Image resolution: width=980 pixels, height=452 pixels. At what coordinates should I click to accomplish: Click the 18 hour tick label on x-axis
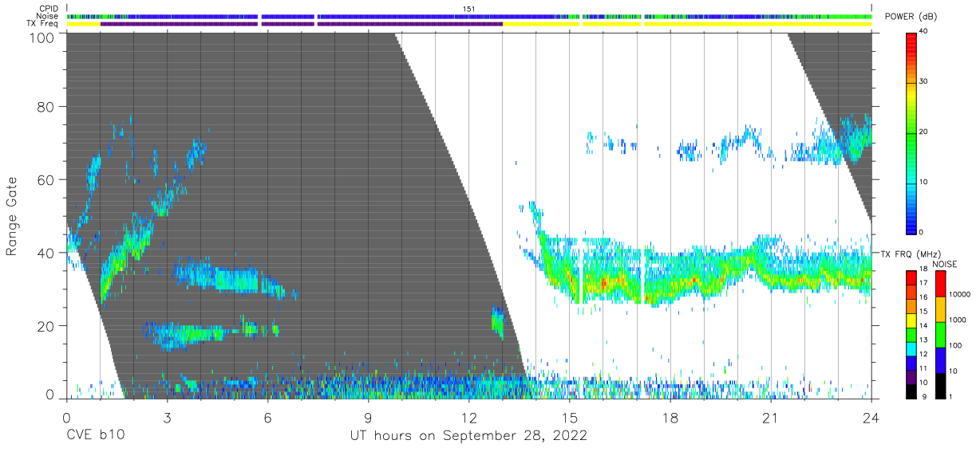click(670, 418)
